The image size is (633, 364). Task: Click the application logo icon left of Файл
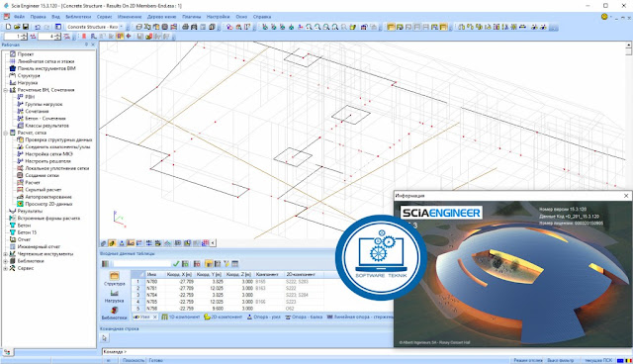[7, 17]
